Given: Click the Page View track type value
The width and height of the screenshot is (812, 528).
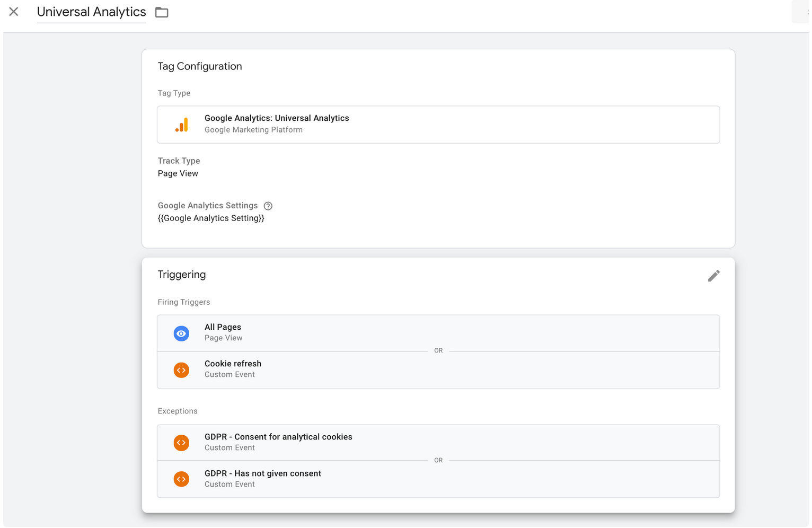Looking at the screenshot, I should 178,173.
